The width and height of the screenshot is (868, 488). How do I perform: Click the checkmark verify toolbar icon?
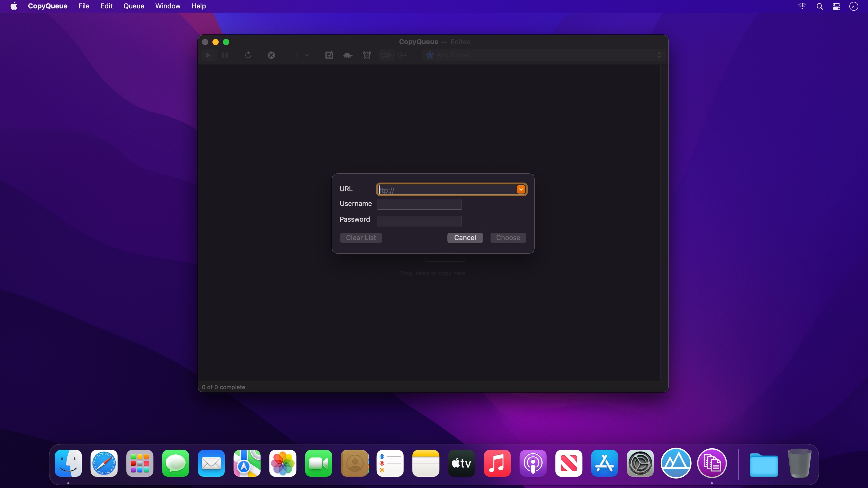click(329, 55)
